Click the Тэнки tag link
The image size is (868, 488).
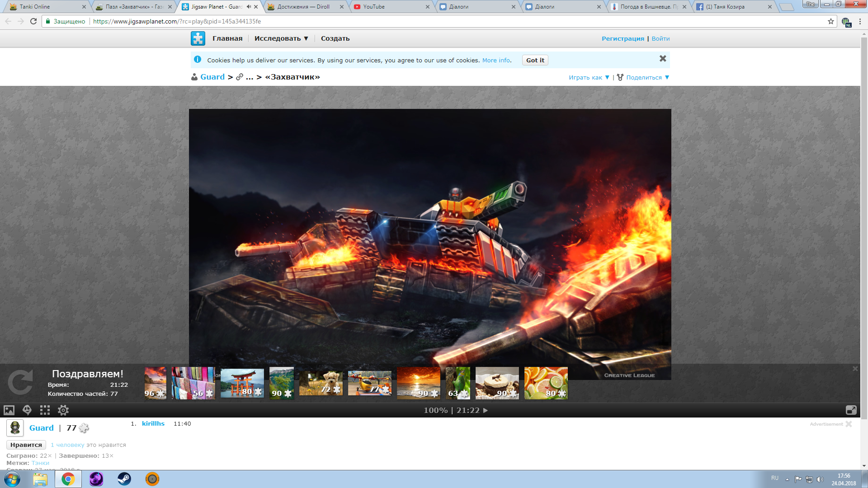[x=40, y=463]
